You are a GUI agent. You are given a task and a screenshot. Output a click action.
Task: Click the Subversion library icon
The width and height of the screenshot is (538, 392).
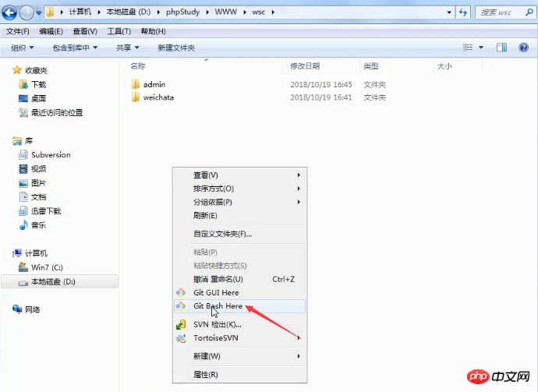(x=23, y=154)
